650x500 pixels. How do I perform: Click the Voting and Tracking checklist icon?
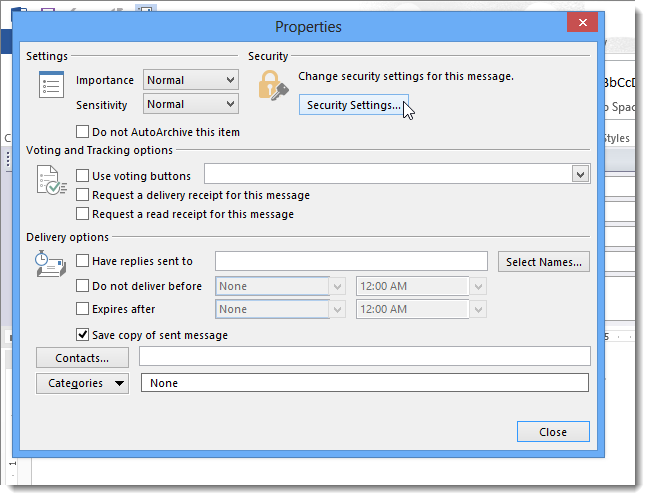[x=51, y=180]
